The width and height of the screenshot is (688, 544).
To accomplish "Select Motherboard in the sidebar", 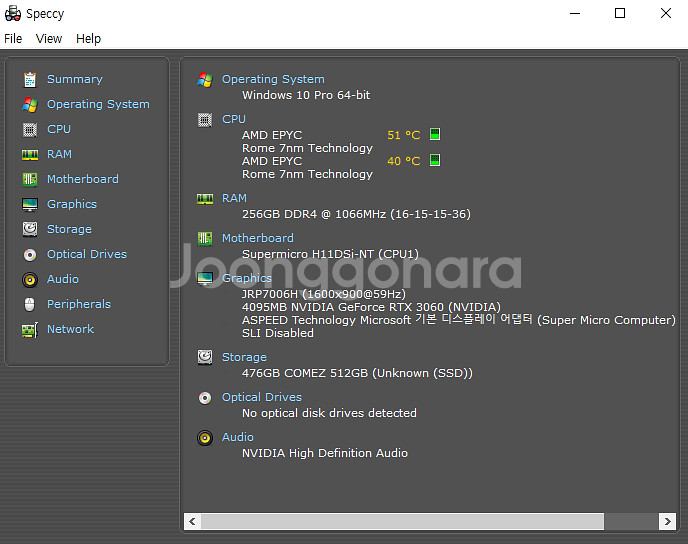I will (82, 179).
